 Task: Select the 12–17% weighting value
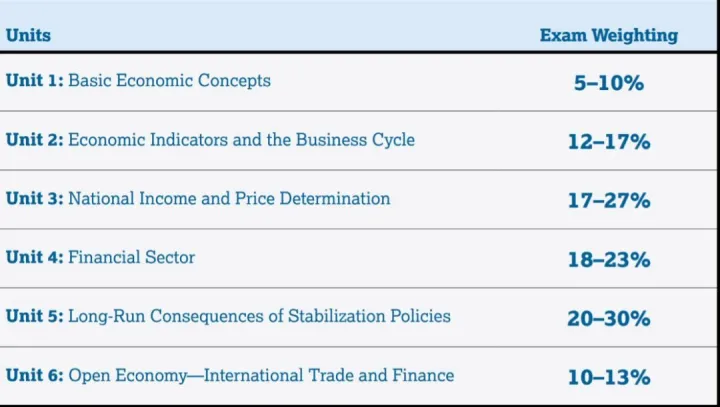[x=608, y=142]
